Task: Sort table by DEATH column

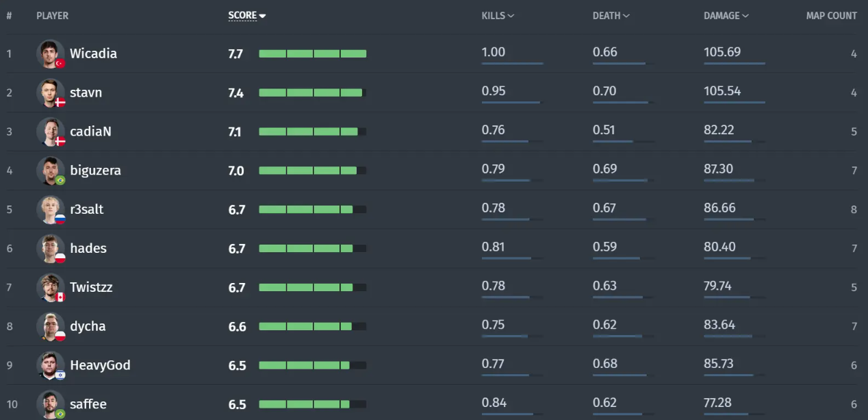Action: (611, 16)
